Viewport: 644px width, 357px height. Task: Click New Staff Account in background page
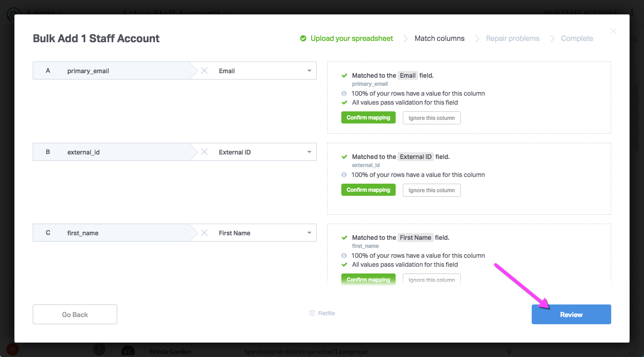click(580, 12)
